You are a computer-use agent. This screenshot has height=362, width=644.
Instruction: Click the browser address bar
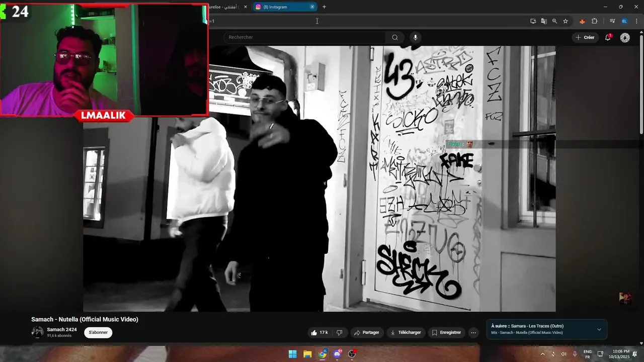click(367, 21)
